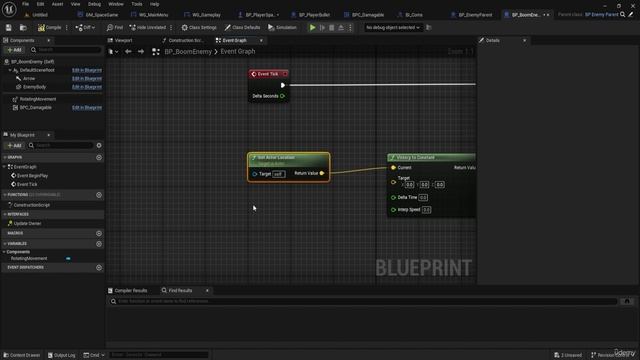Open the Tools menu
Viewport: 640px width, 360px height.
137,4
